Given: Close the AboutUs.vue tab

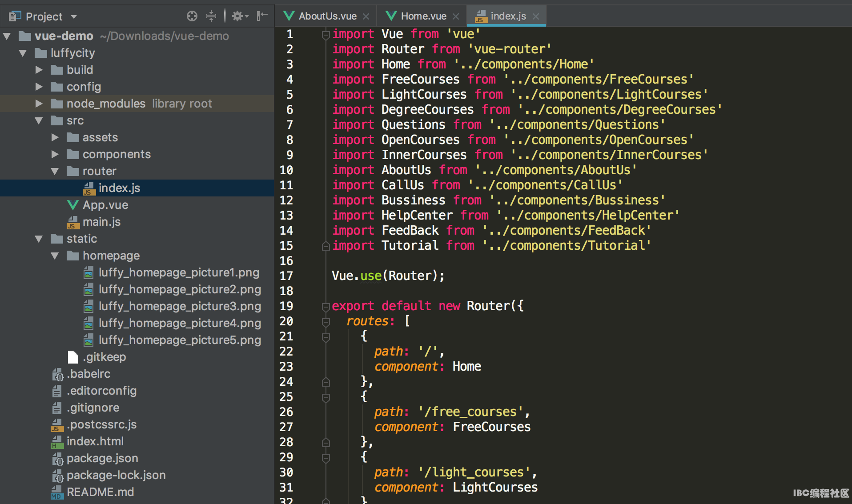Looking at the screenshot, I should pyautogui.click(x=366, y=16).
